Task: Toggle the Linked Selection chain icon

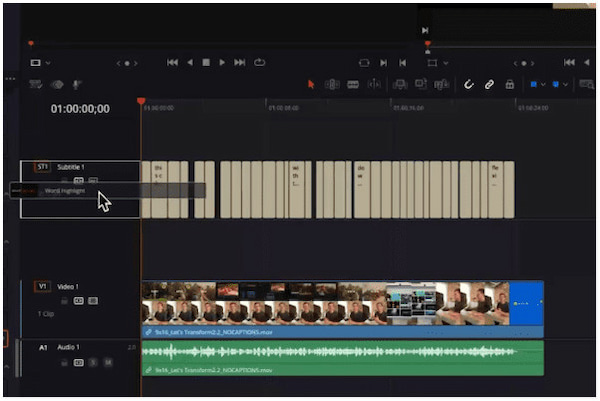Action: (x=489, y=85)
